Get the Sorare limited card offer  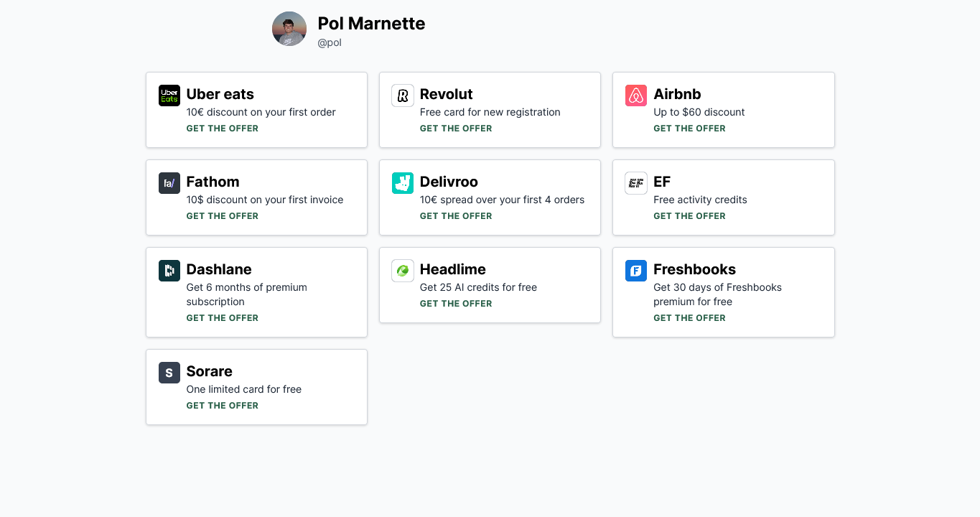223,406
